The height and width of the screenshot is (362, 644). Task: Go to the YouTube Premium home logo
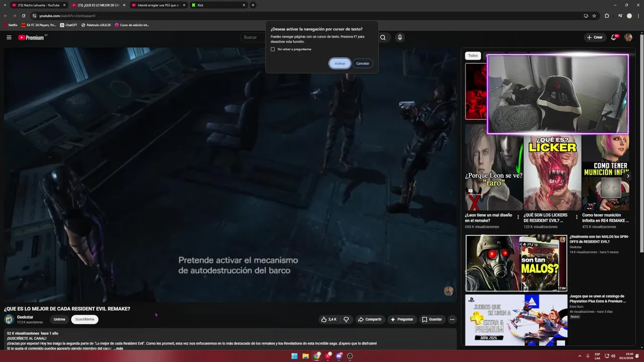[32, 37]
